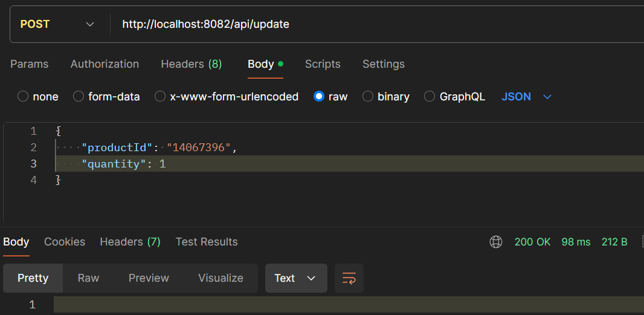
Task: Open the response Cookies tab
Action: [65, 242]
